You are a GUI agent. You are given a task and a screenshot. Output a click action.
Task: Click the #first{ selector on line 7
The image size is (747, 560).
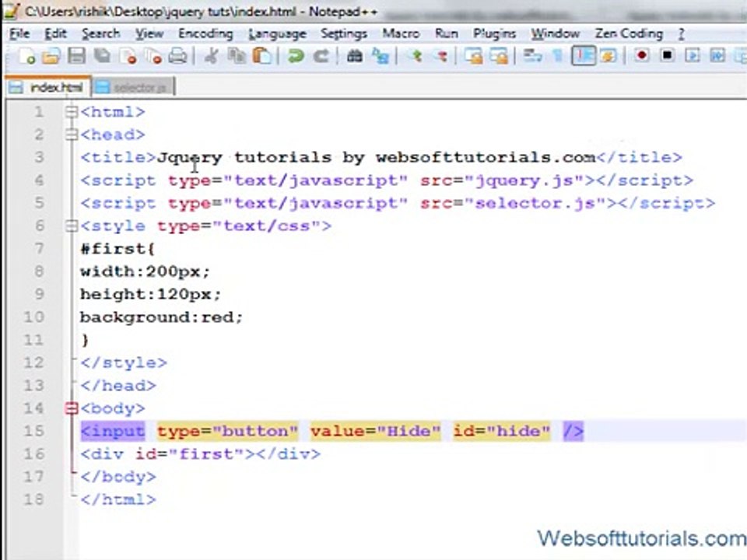[x=117, y=249]
